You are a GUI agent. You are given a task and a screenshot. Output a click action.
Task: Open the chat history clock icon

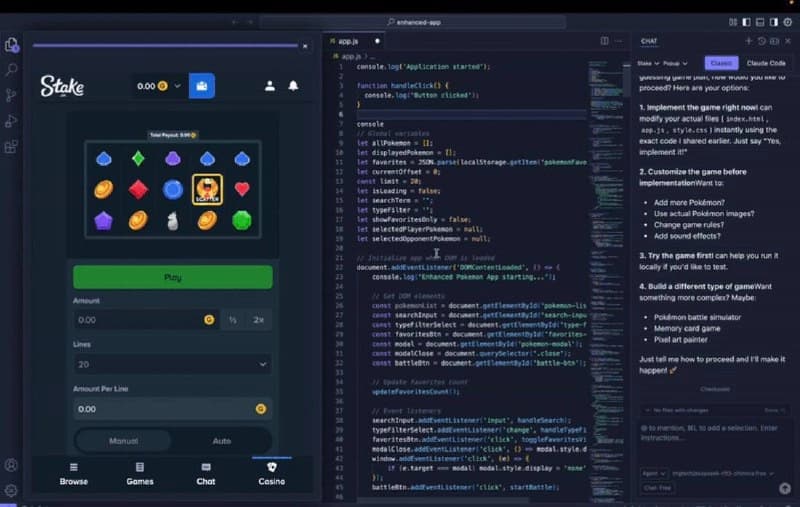click(762, 41)
